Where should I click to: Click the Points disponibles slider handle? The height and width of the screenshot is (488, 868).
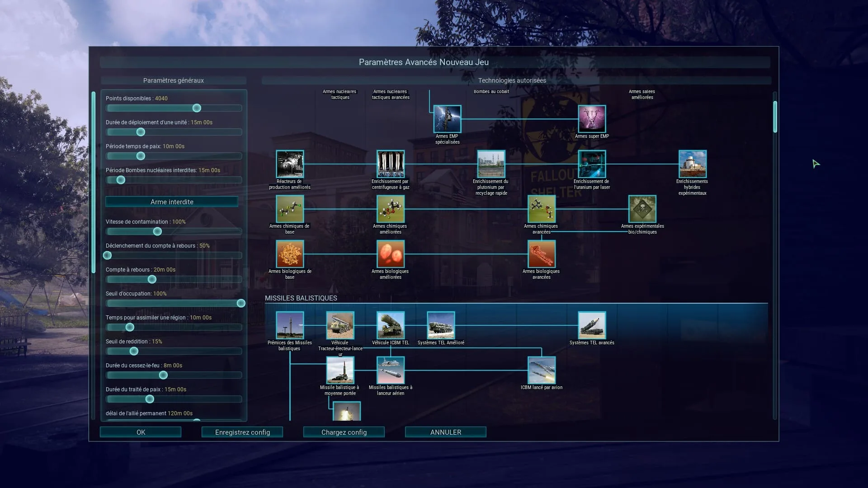[x=197, y=108]
